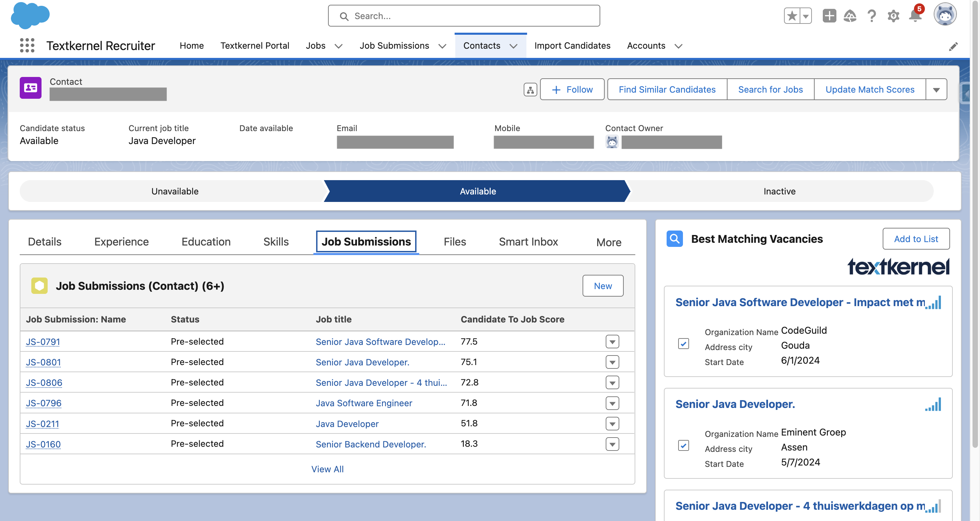This screenshot has height=521, width=980.
Task: Open the Global Actions plus icon
Action: click(829, 16)
